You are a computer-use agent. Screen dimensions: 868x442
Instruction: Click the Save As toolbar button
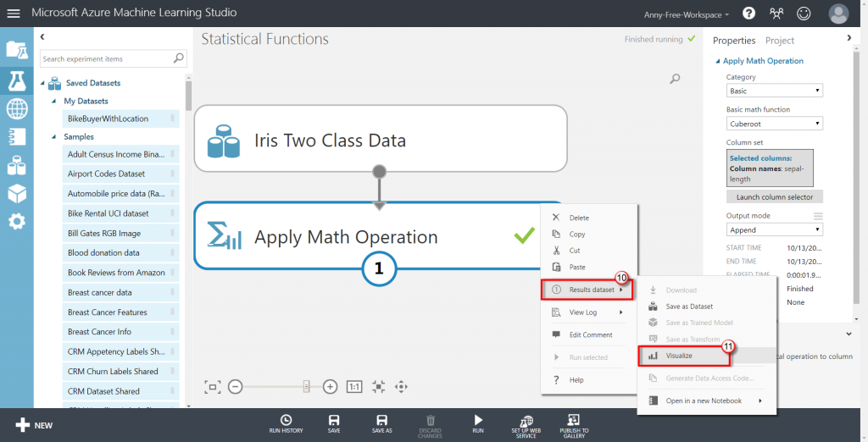tap(382, 424)
